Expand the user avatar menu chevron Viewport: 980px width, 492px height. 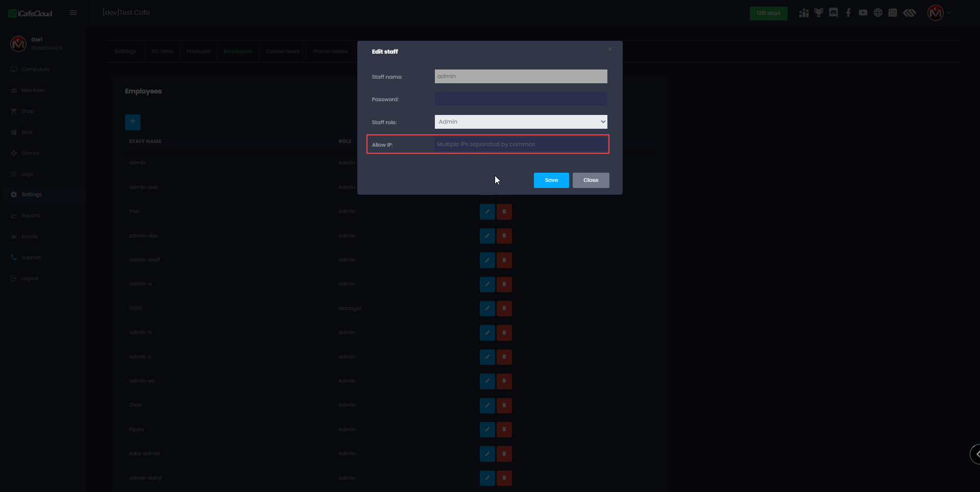[x=949, y=13]
